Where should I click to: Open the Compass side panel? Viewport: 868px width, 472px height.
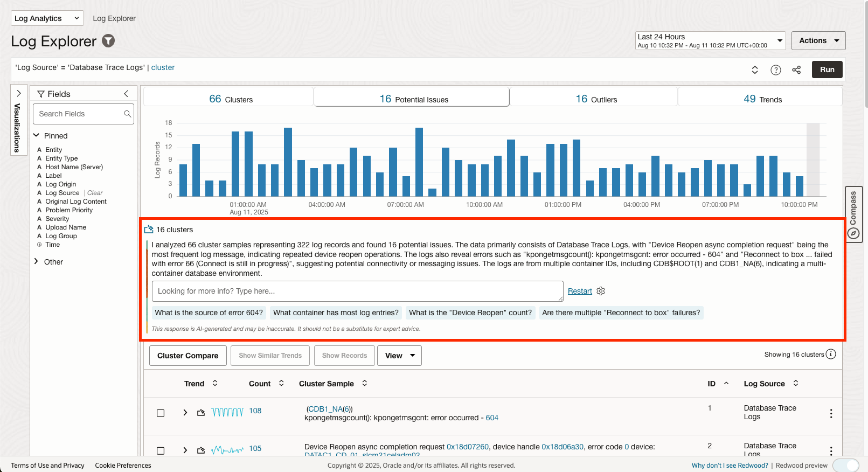point(853,214)
